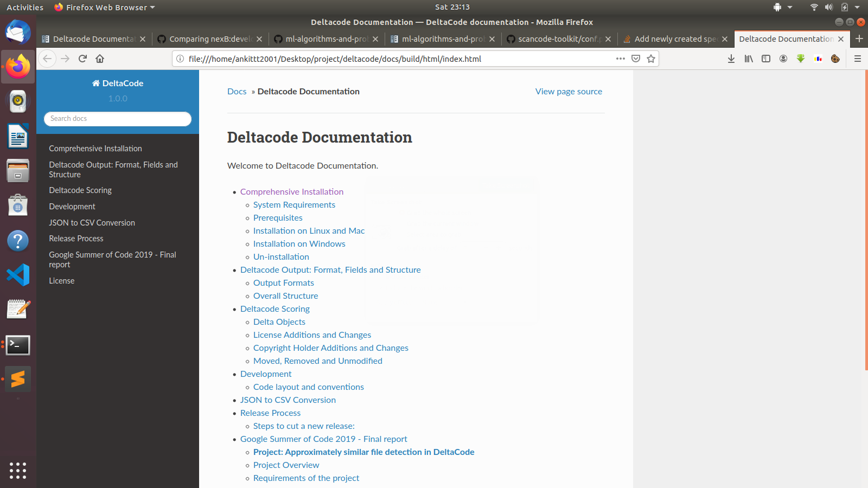Open the clock and calendar panel
The width and height of the screenshot is (868, 488).
click(452, 7)
